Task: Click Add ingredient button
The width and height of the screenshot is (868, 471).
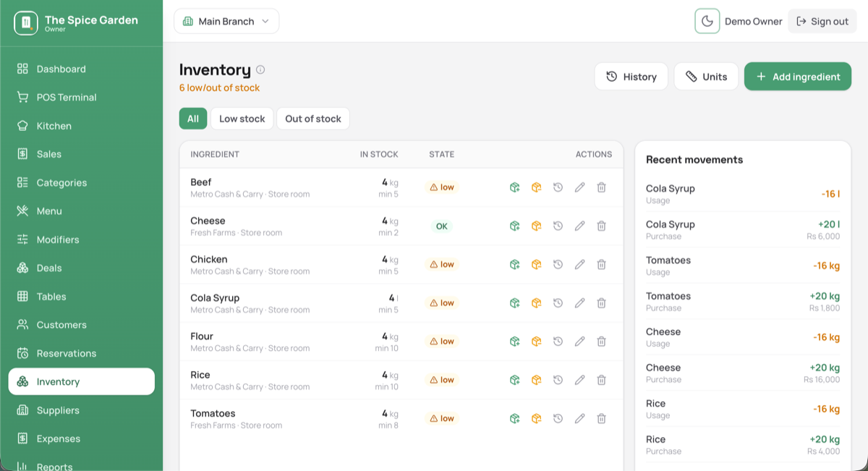Action: click(798, 77)
